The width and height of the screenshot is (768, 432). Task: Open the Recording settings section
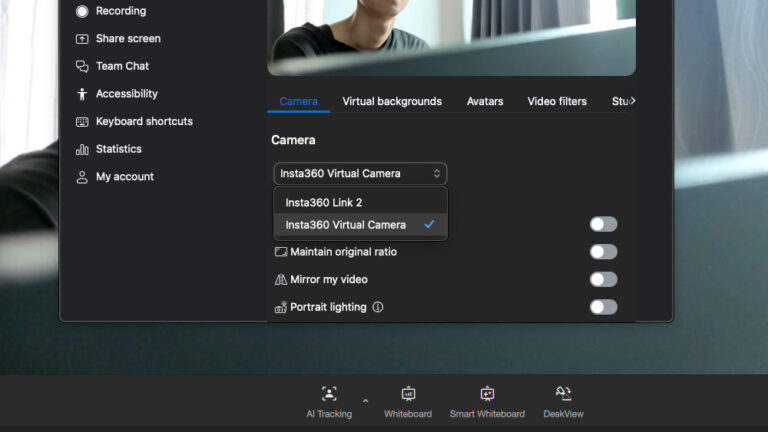tap(120, 11)
